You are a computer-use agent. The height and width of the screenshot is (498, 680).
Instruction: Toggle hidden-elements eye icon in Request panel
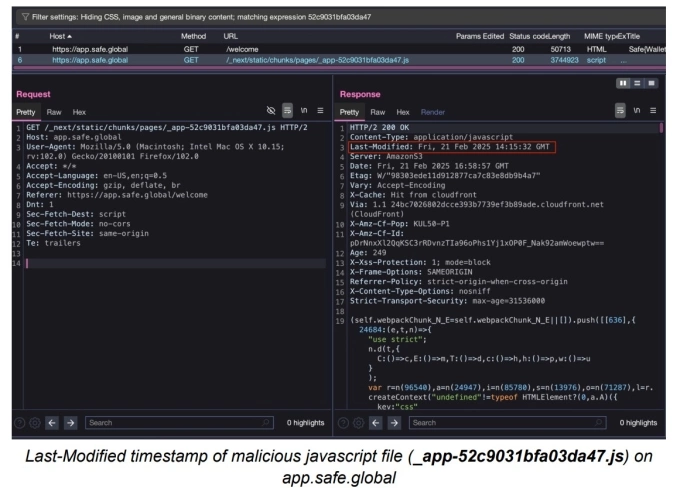coord(270,111)
